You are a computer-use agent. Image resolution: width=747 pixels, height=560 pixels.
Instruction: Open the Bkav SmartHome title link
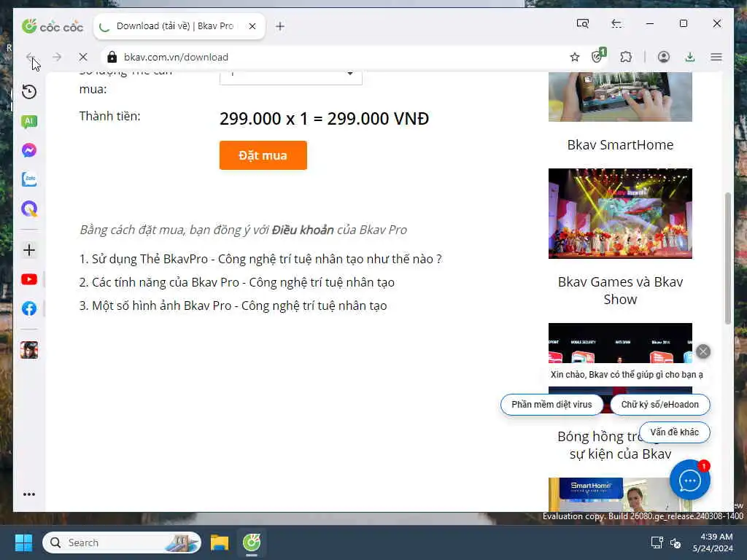620,145
